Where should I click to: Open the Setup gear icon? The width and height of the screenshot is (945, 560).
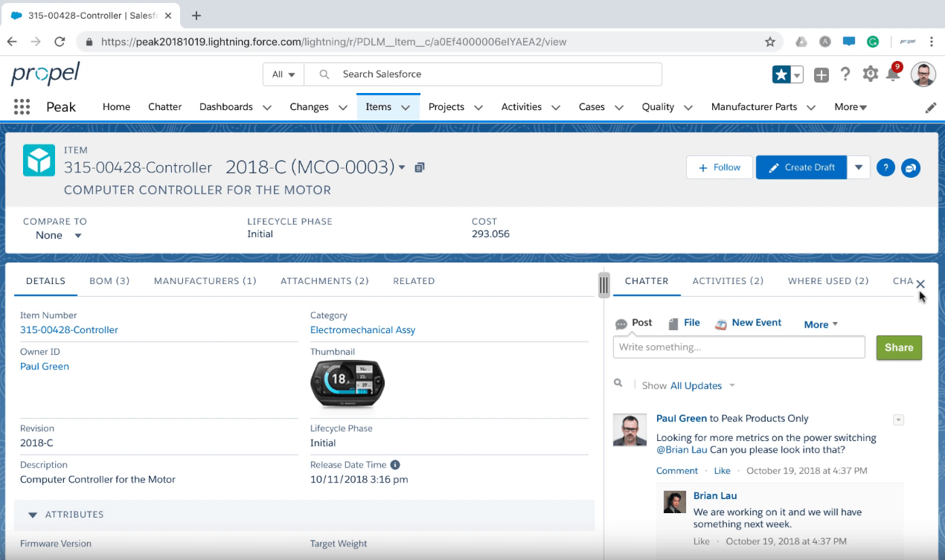coord(870,74)
